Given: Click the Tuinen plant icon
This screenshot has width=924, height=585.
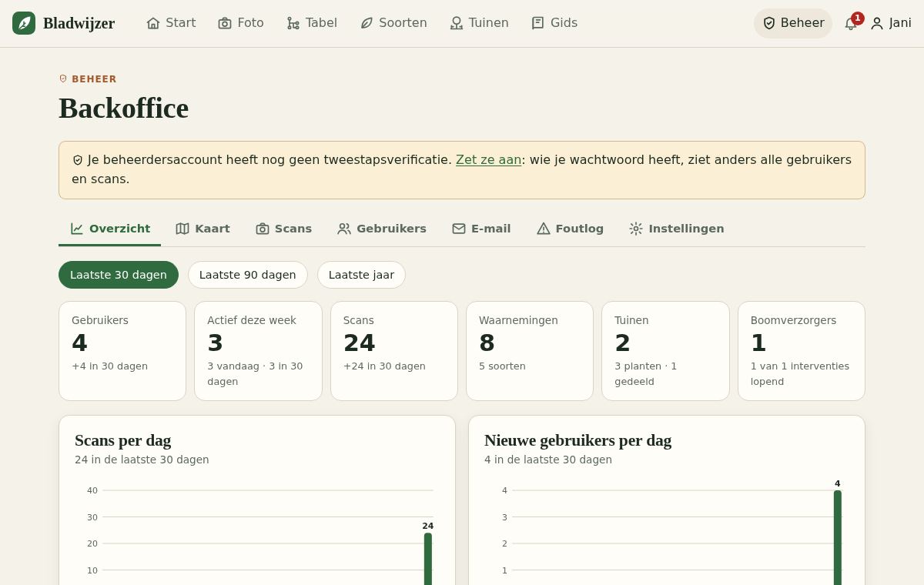Looking at the screenshot, I should (457, 23).
